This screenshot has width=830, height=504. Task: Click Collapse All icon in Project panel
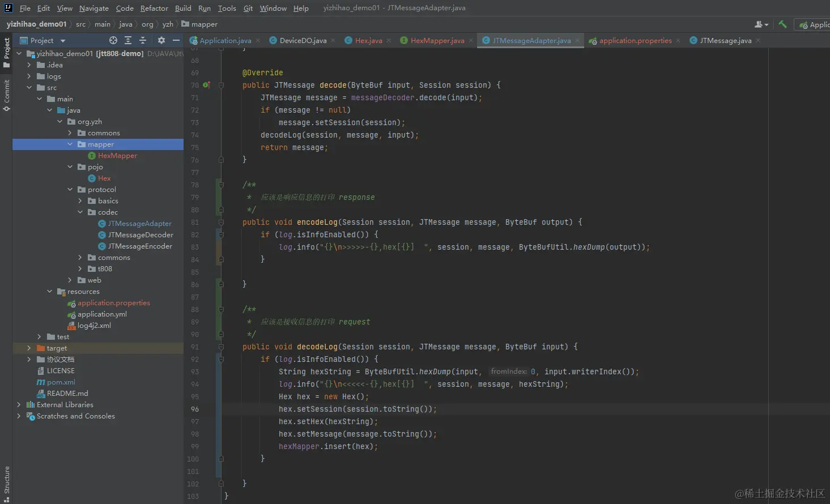143,40
